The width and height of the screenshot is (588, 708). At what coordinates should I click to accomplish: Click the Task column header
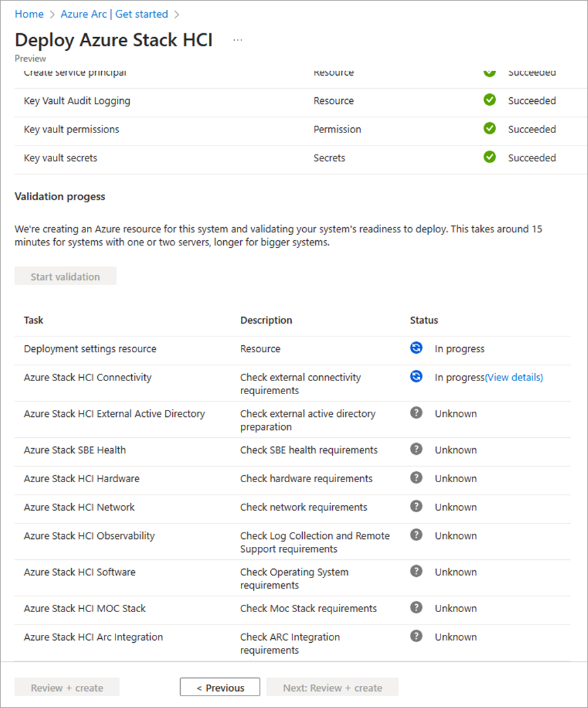click(33, 320)
